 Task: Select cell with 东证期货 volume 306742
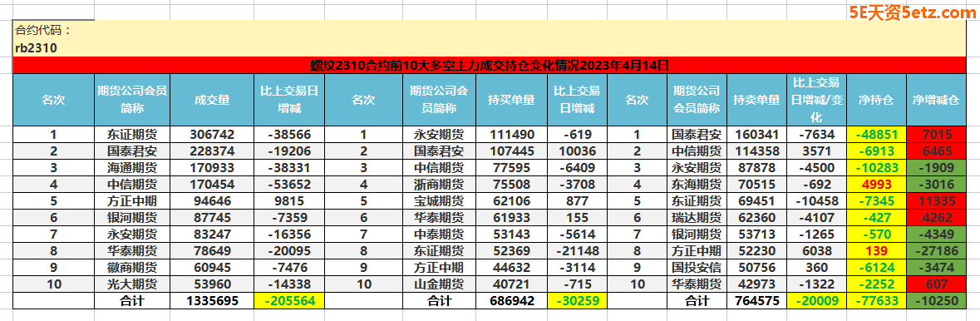[x=212, y=134]
